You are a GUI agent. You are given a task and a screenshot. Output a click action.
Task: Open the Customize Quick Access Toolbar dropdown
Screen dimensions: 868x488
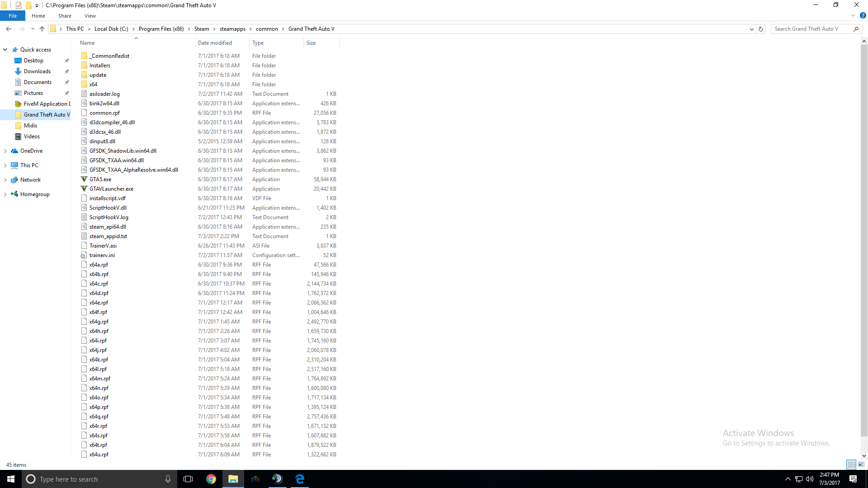pos(36,5)
